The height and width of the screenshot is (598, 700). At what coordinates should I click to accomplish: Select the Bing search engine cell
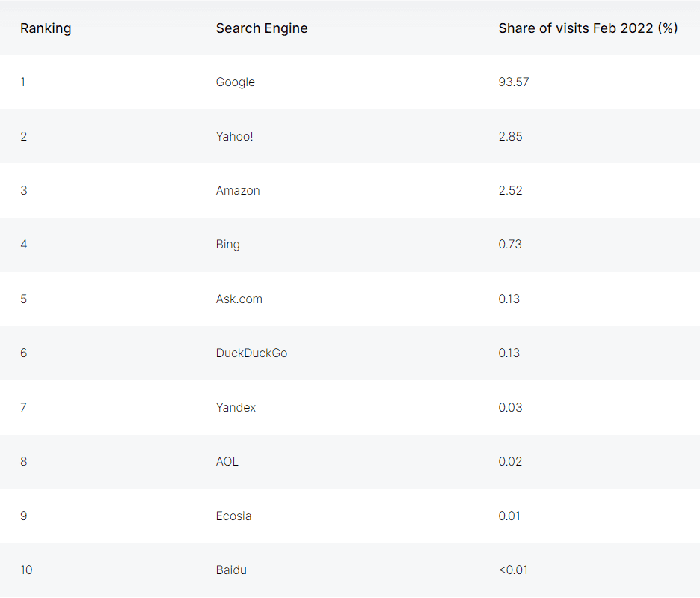tap(228, 245)
